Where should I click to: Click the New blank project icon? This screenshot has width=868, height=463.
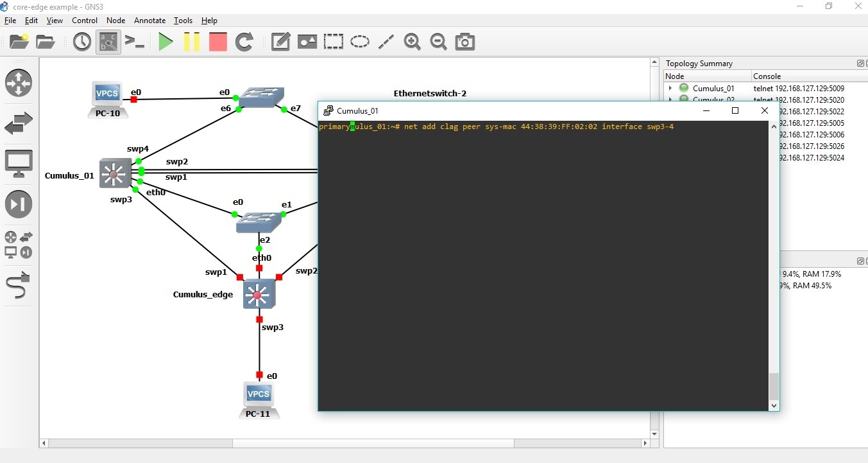tap(19, 42)
